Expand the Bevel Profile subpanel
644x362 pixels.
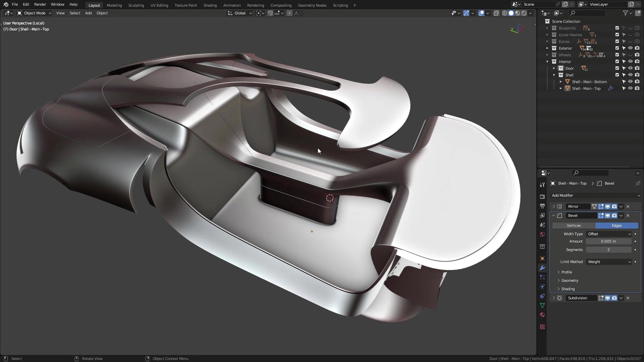pyautogui.click(x=566, y=272)
